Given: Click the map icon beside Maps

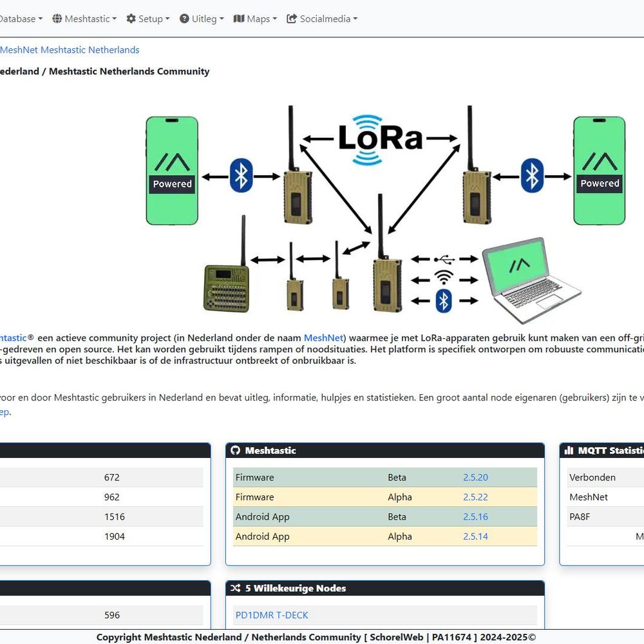Looking at the screenshot, I should point(239,19).
